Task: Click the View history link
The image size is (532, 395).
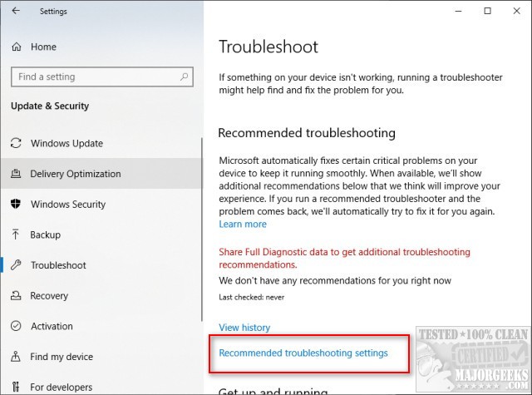Action: pyautogui.click(x=244, y=328)
